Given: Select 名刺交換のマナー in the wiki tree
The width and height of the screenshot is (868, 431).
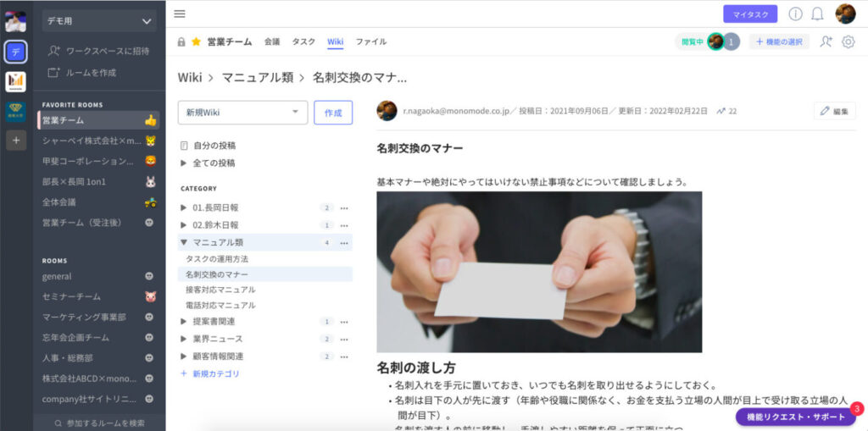Looking at the screenshot, I should tap(265, 274).
